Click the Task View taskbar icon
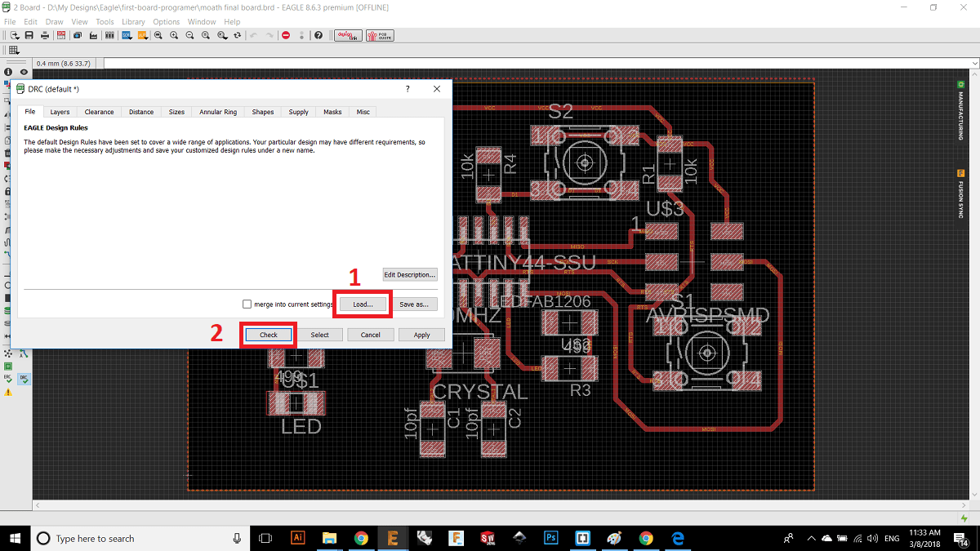The image size is (980, 551). click(265, 538)
